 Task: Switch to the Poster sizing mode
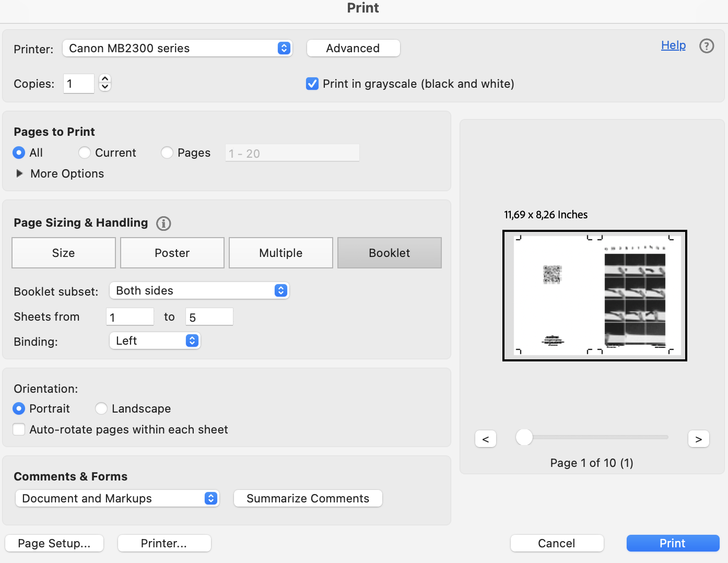click(172, 253)
